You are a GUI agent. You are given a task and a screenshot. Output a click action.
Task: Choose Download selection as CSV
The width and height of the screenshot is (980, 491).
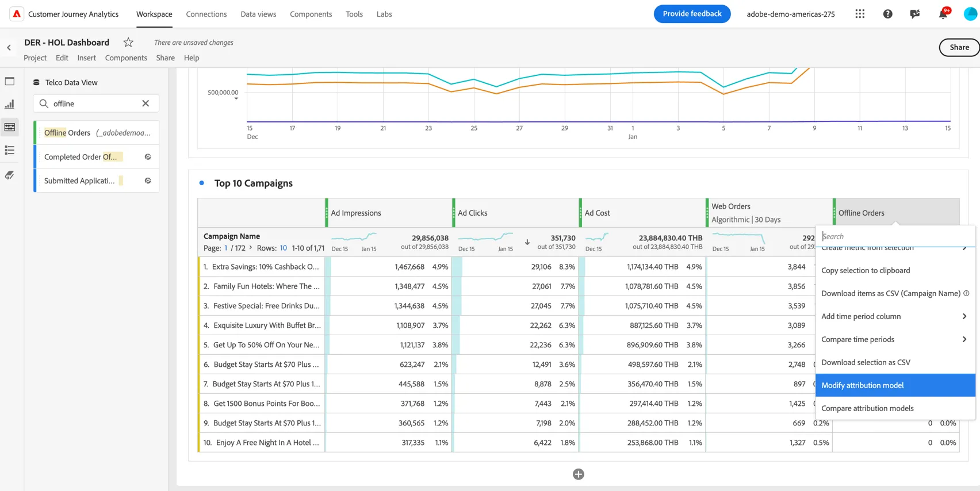[x=895, y=362]
